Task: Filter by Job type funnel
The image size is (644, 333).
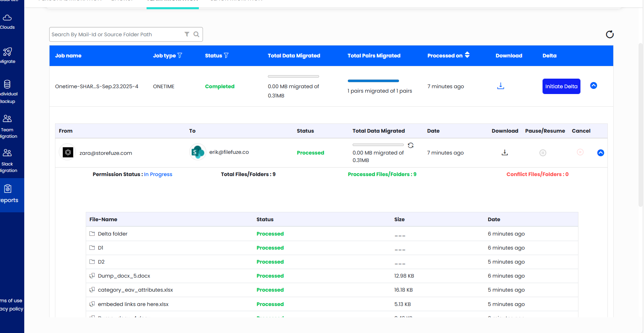Action: click(x=180, y=55)
